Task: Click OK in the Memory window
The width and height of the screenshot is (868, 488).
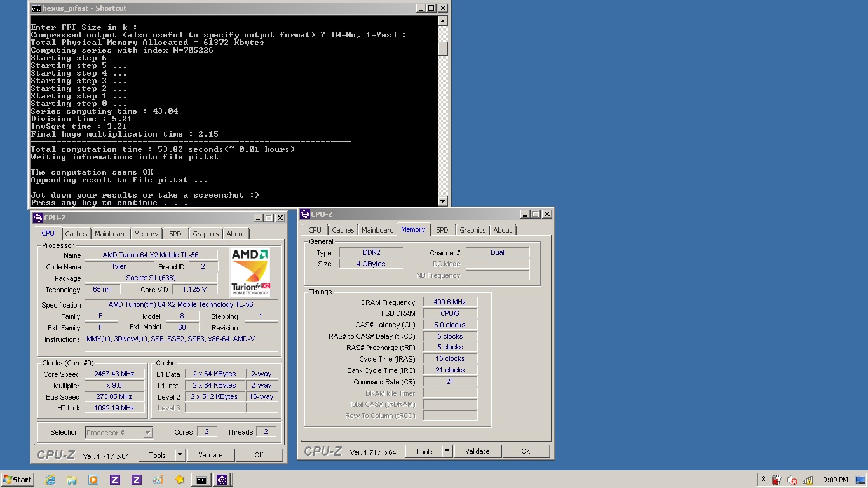Action: (x=526, y=451)
